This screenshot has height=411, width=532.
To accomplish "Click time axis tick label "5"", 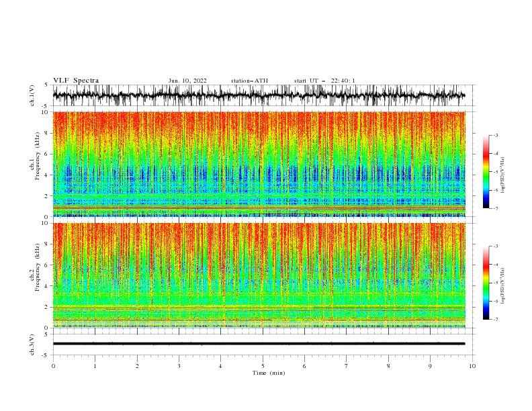I will coord(263,366).
